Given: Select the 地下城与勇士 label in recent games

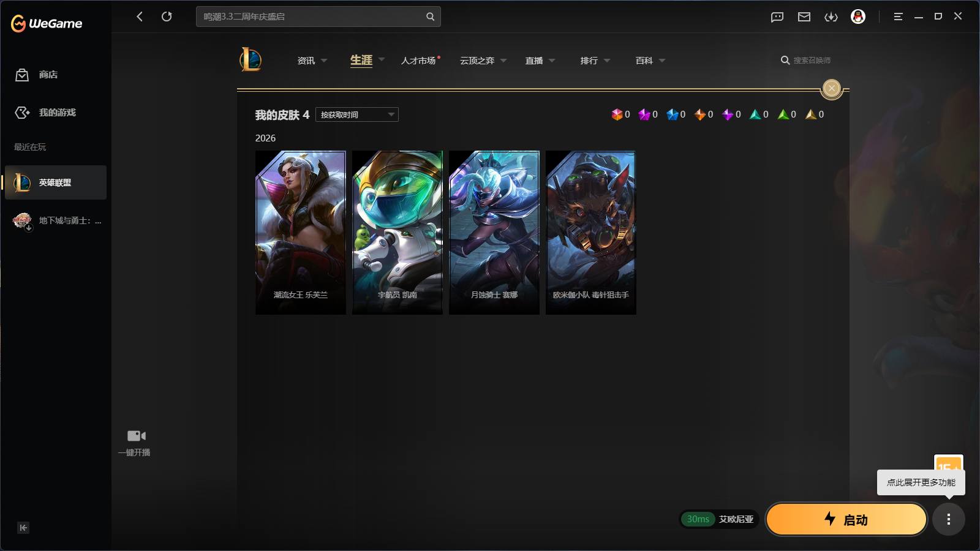Looking at the screenshot, I should pyautogui.click(x=70, y=220).
